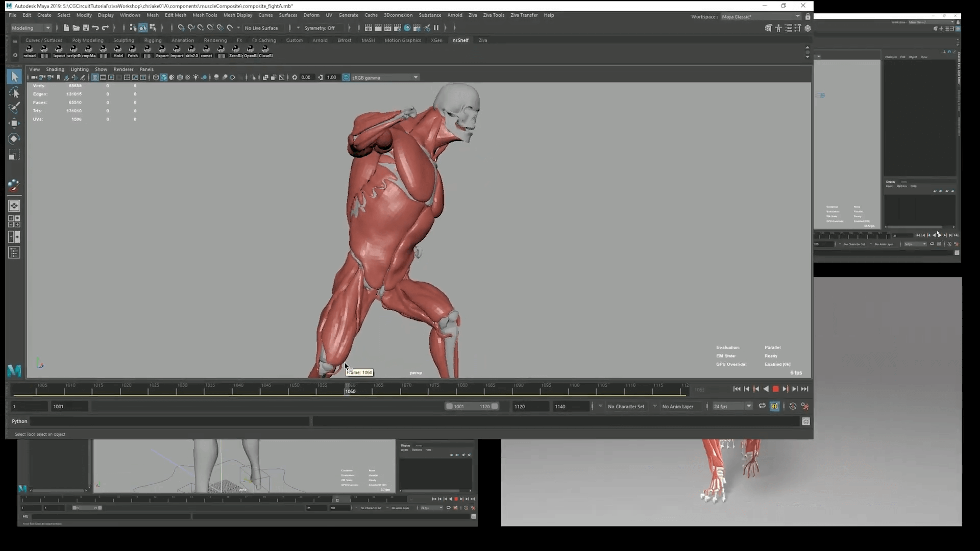Select the Scale tool
The width and height of the screenshot is (980, 551).
coord(14,154)
